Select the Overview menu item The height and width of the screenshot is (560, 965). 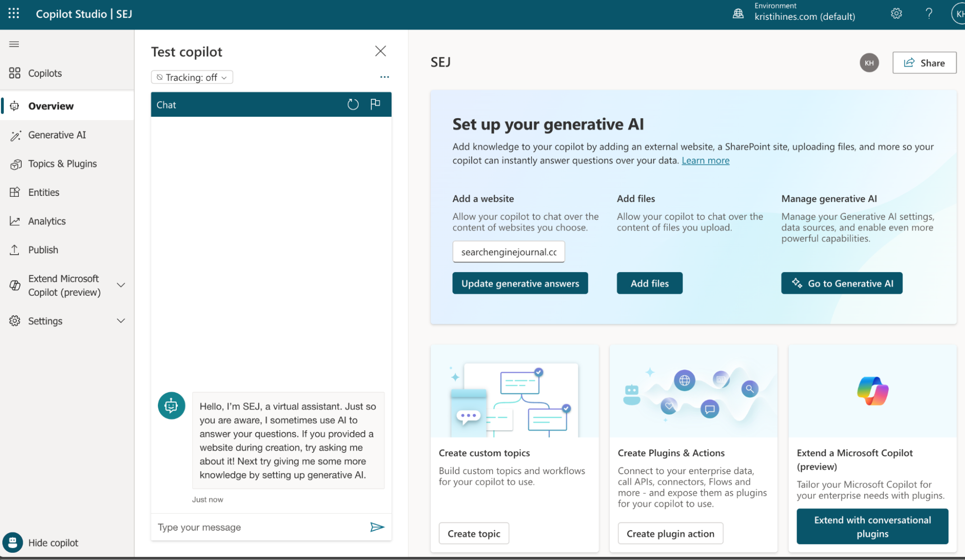[x=51, y=105]
